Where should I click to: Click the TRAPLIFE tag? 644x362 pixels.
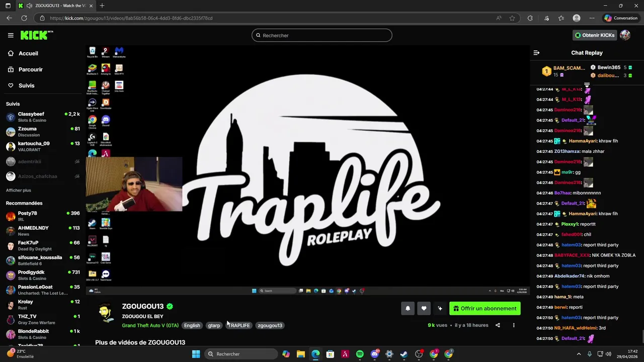click(x=239, y=325)
